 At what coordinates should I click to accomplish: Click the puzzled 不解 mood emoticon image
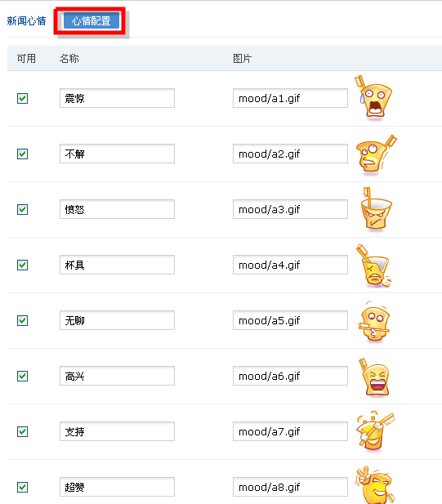click(376, 154)
